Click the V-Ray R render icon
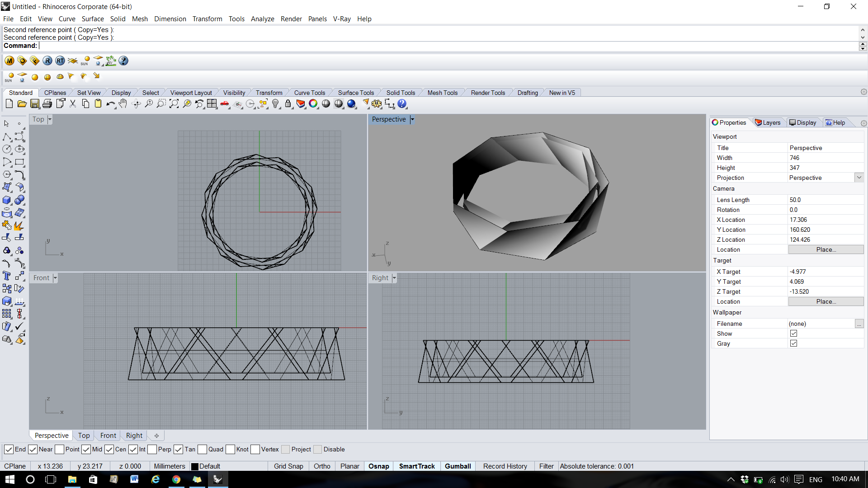The height and width of the screenshot is (488, 868). 47,61
